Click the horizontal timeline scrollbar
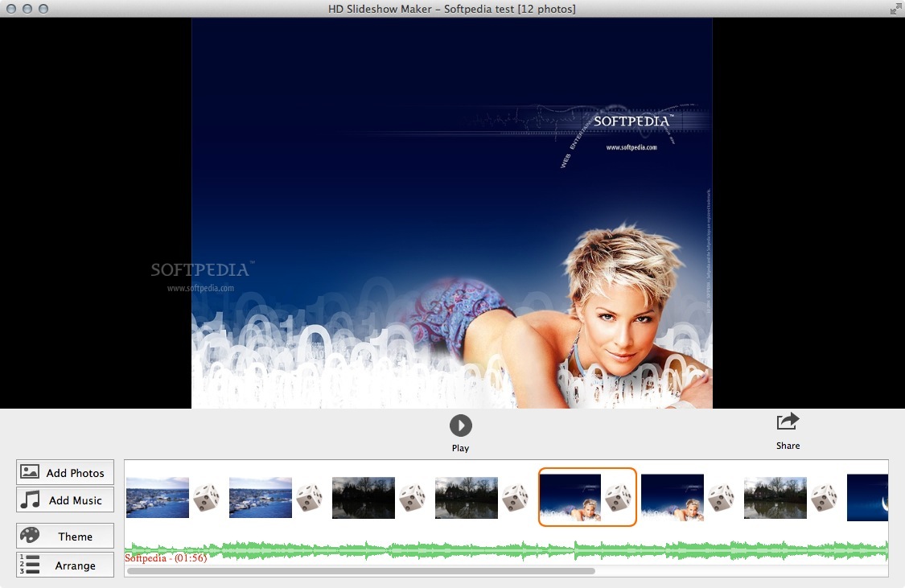Screen dimensions: 905x588 (x=360, y=571)
